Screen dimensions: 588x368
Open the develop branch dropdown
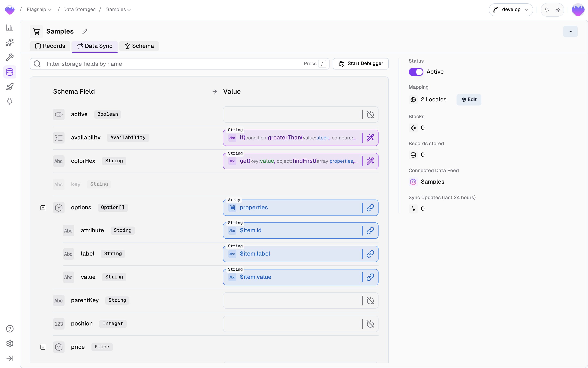click(x=511, y=10)
